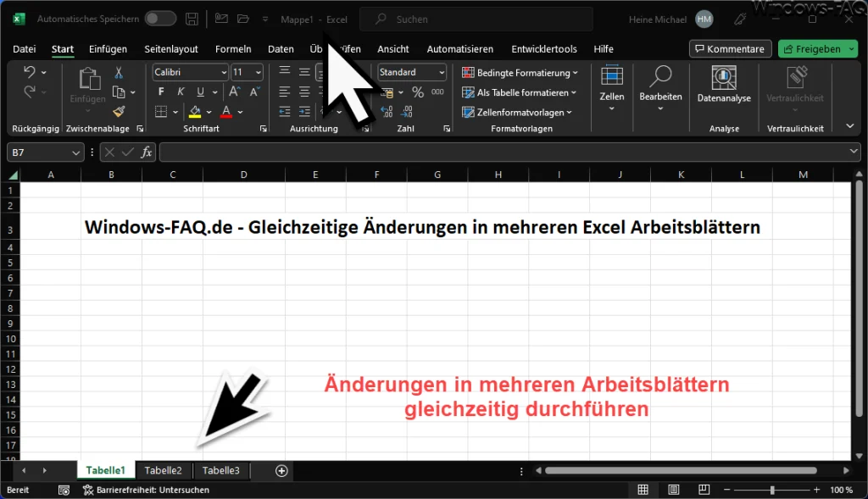Click the Datenanalyse button
This screenshot has width=868, height=499.
point(724,85)
